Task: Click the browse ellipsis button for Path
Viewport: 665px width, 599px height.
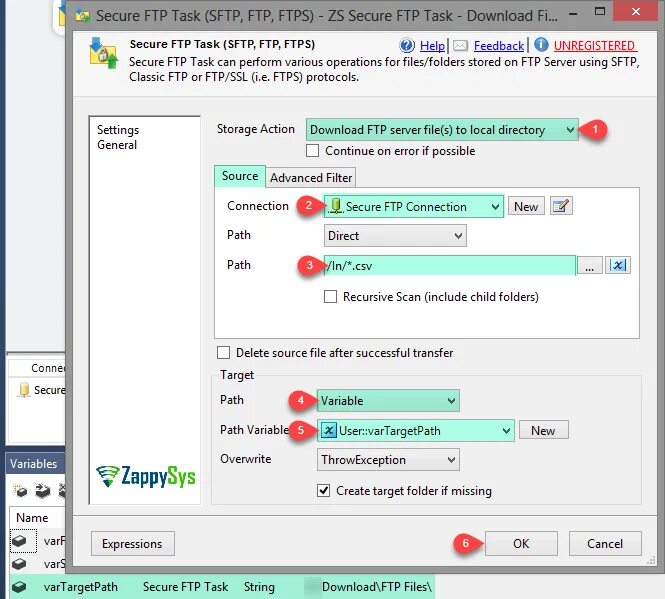Action: point(590,266)
